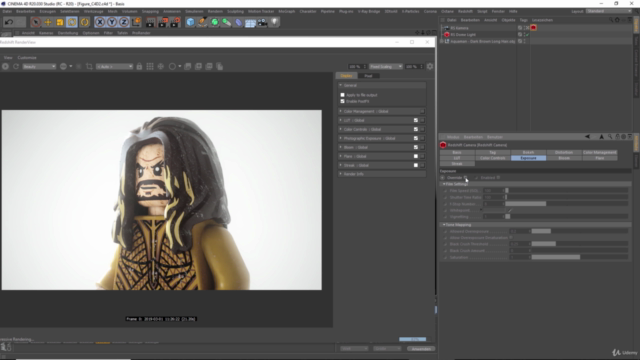The width and height of the screenshot is (640, 360).
Task: Enable Apply to file output checkbox
Action: pyautogui.click(x=342, y=95)
